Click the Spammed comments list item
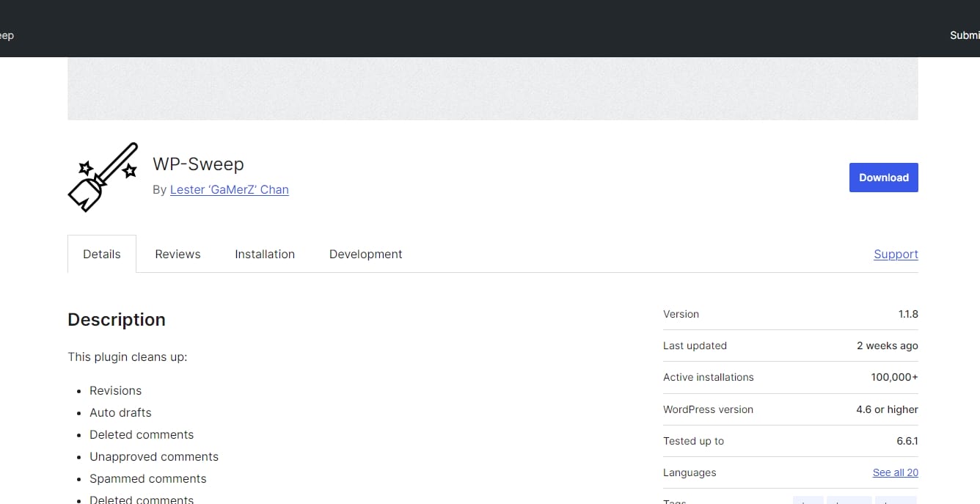 147,478
